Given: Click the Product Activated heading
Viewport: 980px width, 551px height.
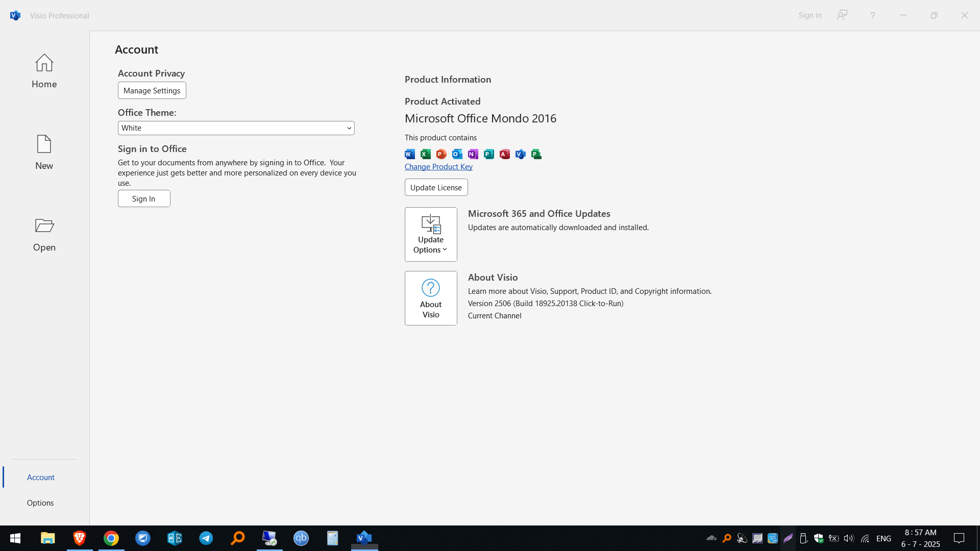Looking at the screenshot, I should pos(443,102).
